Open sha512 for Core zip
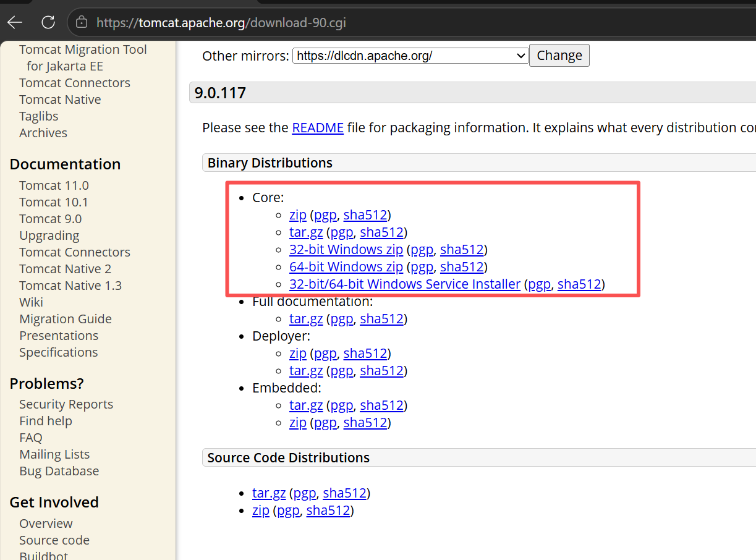Viewport: 756px width, 560px height. point(365,215)
